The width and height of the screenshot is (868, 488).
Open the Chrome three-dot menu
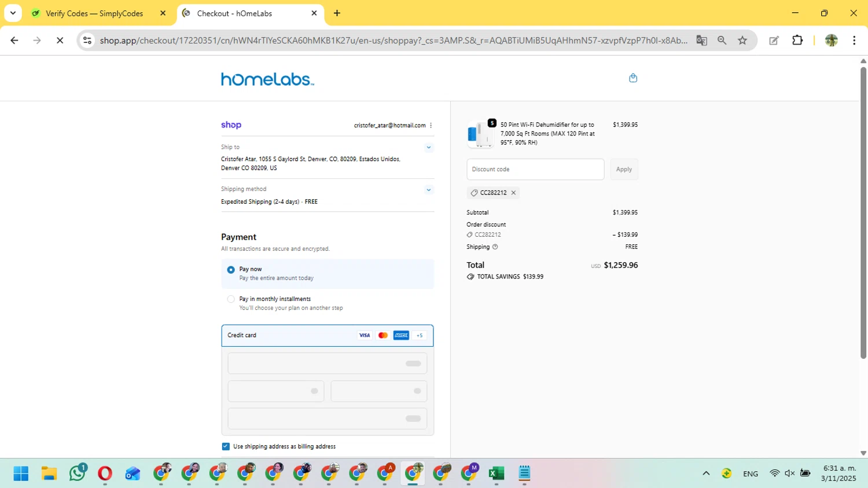click(x=854, y=41)
